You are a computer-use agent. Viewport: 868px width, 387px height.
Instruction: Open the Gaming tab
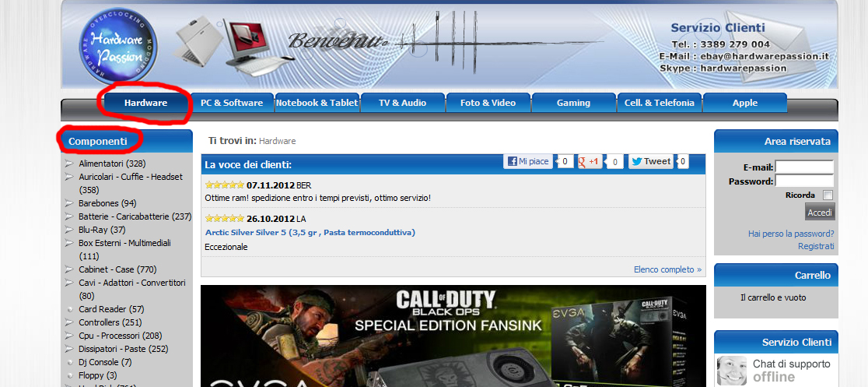(x=573, y=103)
